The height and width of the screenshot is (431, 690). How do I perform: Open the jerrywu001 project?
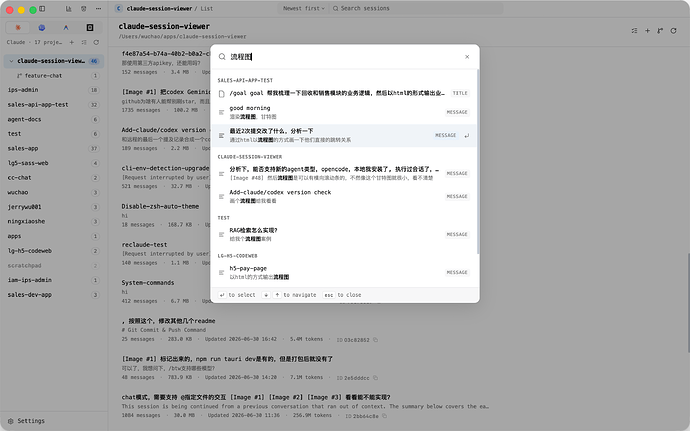coord(54,207)
